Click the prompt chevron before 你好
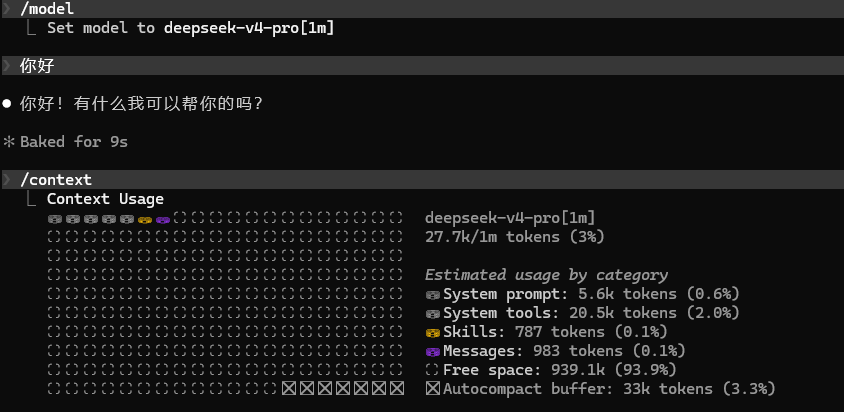The width and height of the screenshot is (844, 412). pos(6,66)
